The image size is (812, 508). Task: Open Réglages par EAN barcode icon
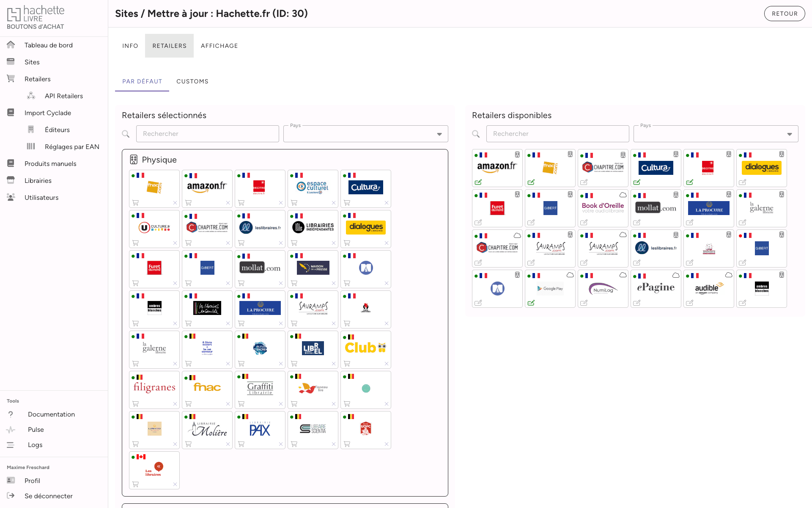click(31, 146)
